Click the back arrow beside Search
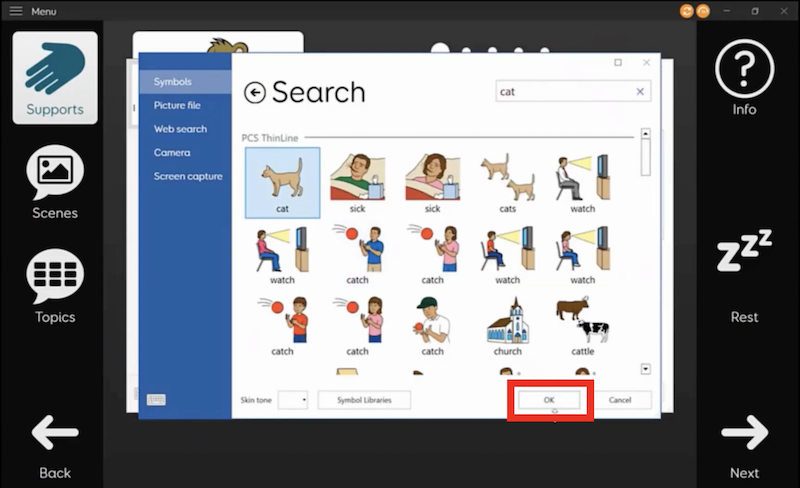This screenshot has height=488, width=800. (255, 93)
